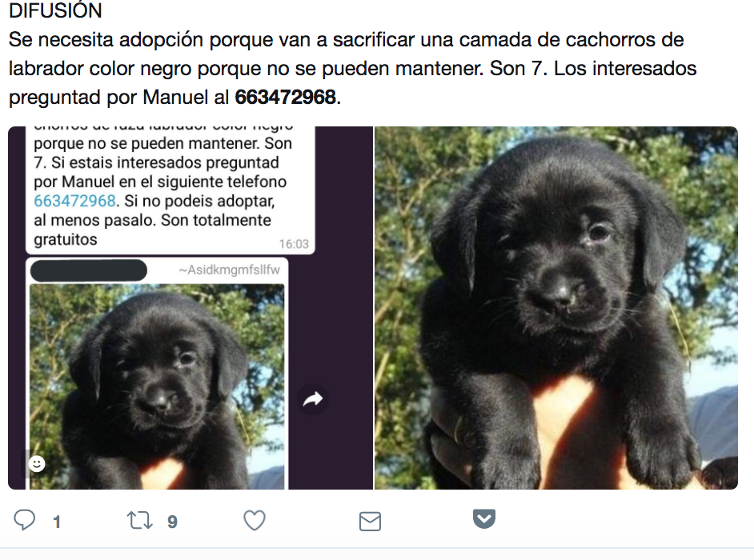This screenshot has width=754, height=560.
Task: Send tweet via envelope message icon
Action: 370,522
